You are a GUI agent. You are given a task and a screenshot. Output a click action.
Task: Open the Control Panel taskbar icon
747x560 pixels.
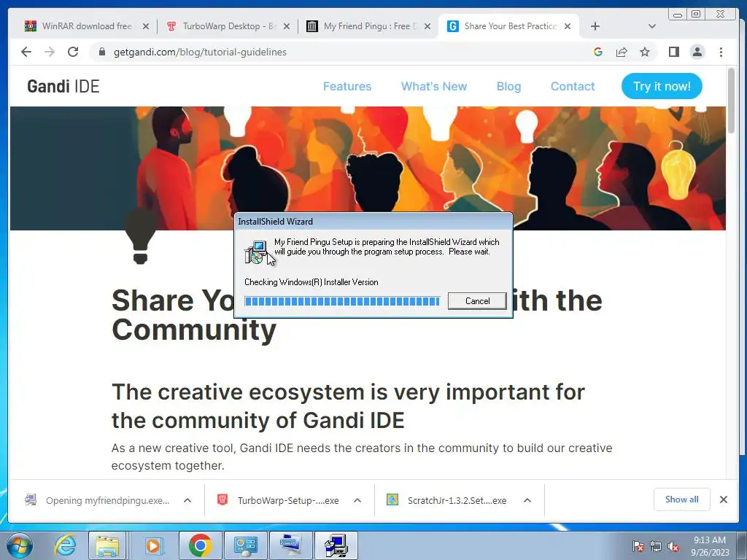[x=245, y=545]
